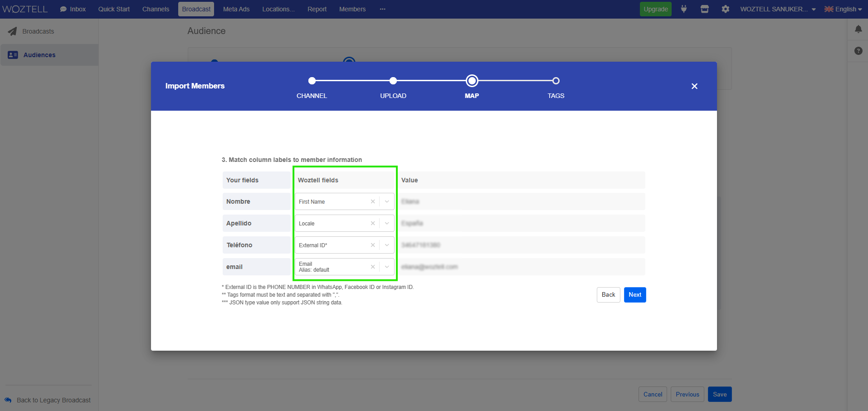Close the Import Members dialog
The width and height of the screenshot is (868, 411).
(694, 86)
